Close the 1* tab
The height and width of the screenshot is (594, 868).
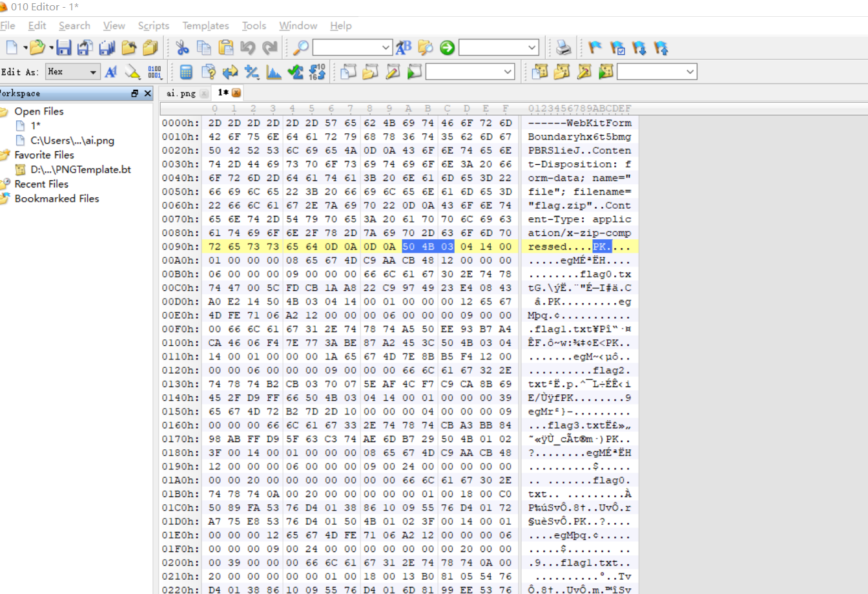click(236, 93)
